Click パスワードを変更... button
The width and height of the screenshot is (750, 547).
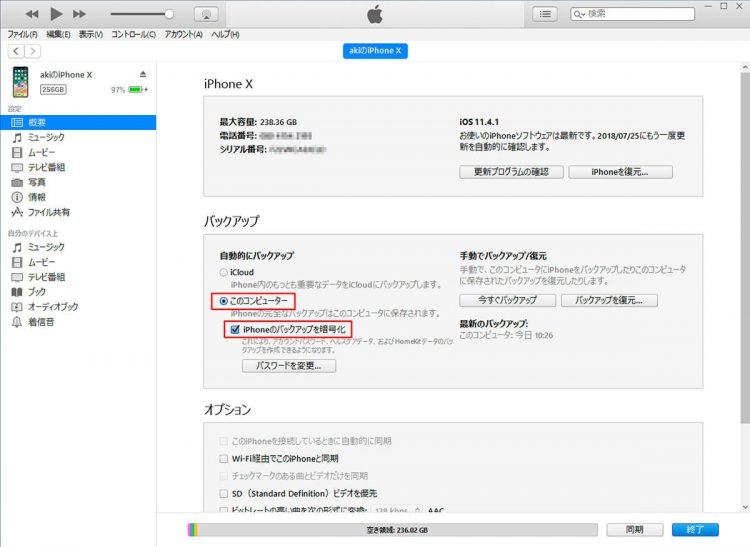pyautogui.click(x=289, y=366)
